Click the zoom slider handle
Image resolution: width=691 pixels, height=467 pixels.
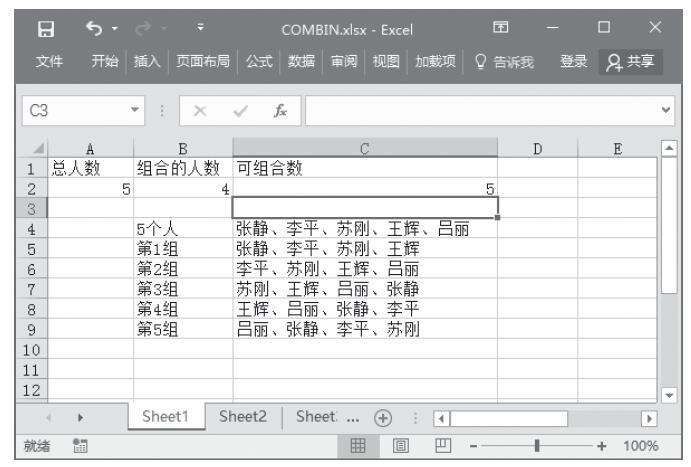[x=537, y=445]
